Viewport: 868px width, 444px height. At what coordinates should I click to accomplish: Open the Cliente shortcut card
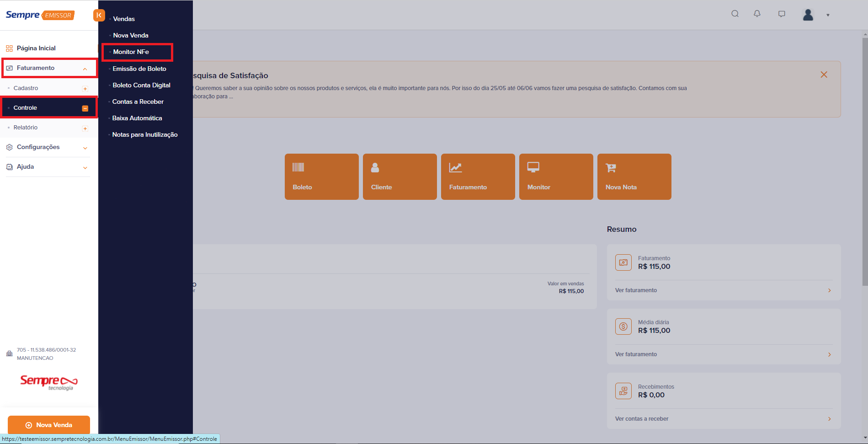click(400, 177)
